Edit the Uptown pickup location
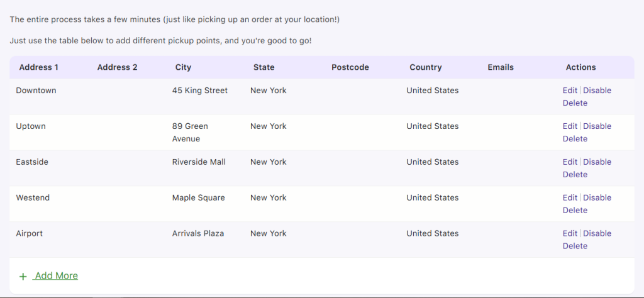This screenshot has height=298, width=644. click(570, 126)
